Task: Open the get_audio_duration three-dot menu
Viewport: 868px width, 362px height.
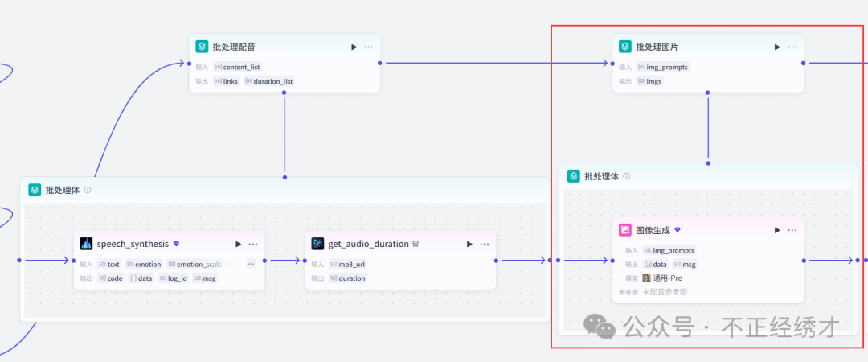Action: point(484,244)
